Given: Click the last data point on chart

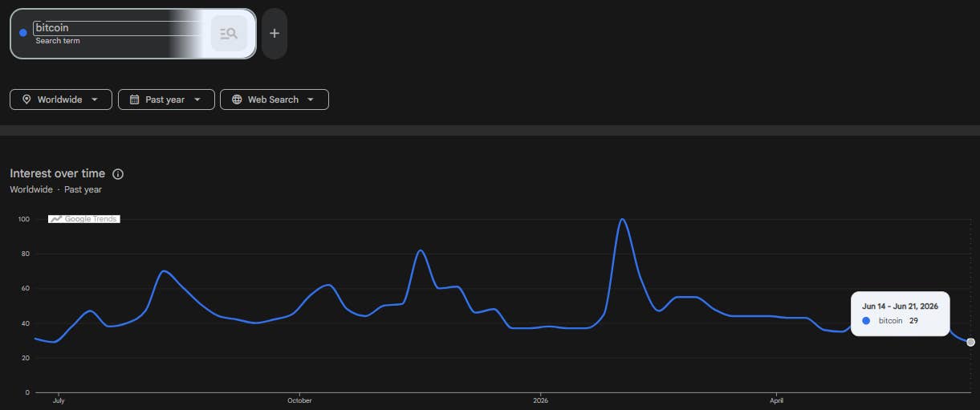Looking at the screenshot, I should coord(970,342).
